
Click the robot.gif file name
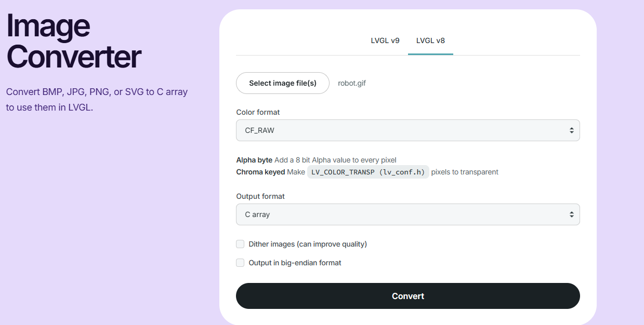tap(352, 83)
